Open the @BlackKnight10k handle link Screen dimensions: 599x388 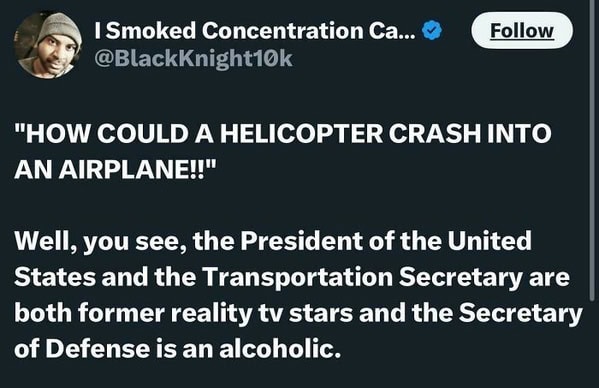(x=193, y=58)
